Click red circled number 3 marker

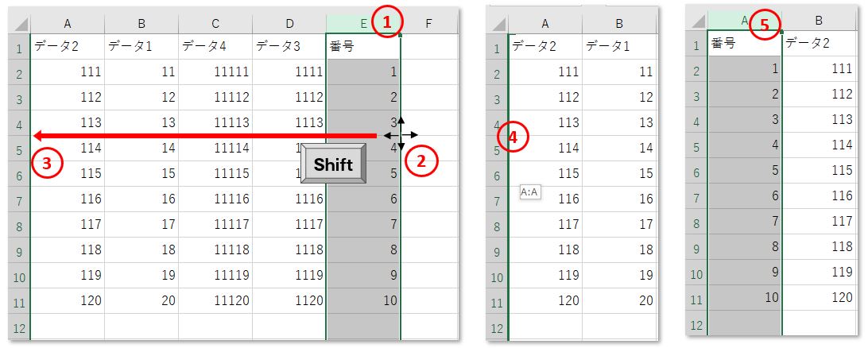click(x=48, y=164)
